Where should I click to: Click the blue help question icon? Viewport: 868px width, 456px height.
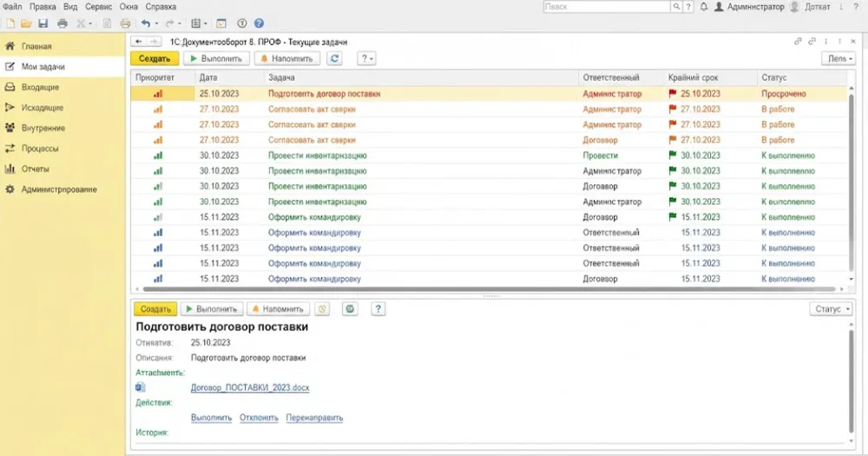(259, 23)
